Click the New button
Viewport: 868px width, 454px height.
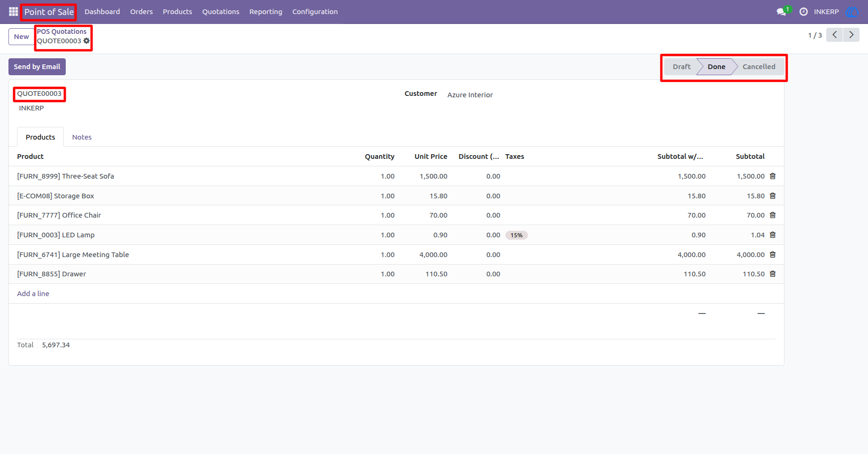pos(21,37)
